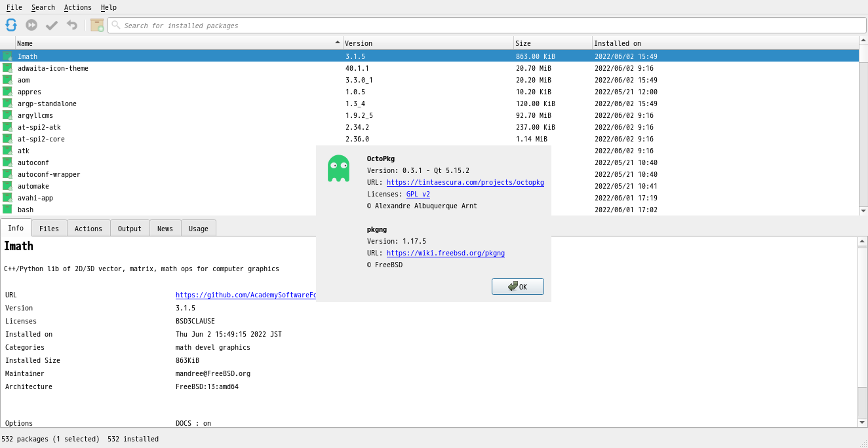Screen dimensions: 868x448
Task: Click the maintainer mandree@FreeBSD.org text
Action: (x=213, y=373)
